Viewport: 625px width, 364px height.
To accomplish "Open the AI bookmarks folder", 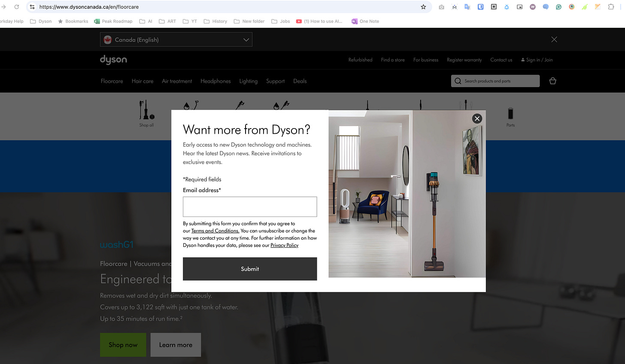I will 146,21.
